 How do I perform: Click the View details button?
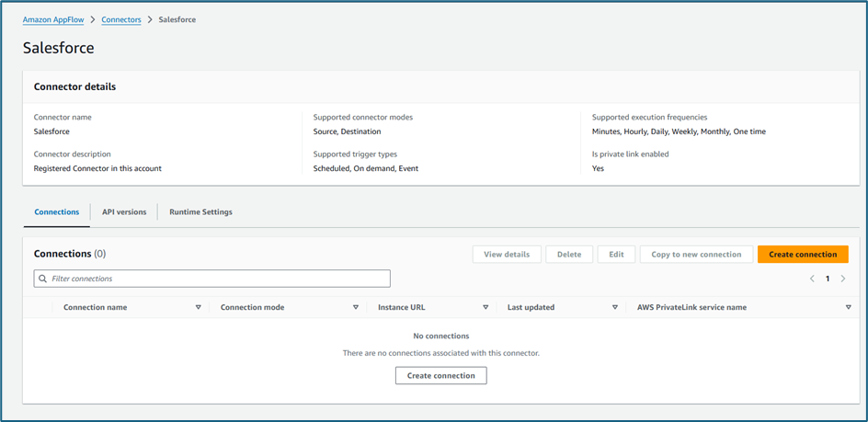click(507, 254)
